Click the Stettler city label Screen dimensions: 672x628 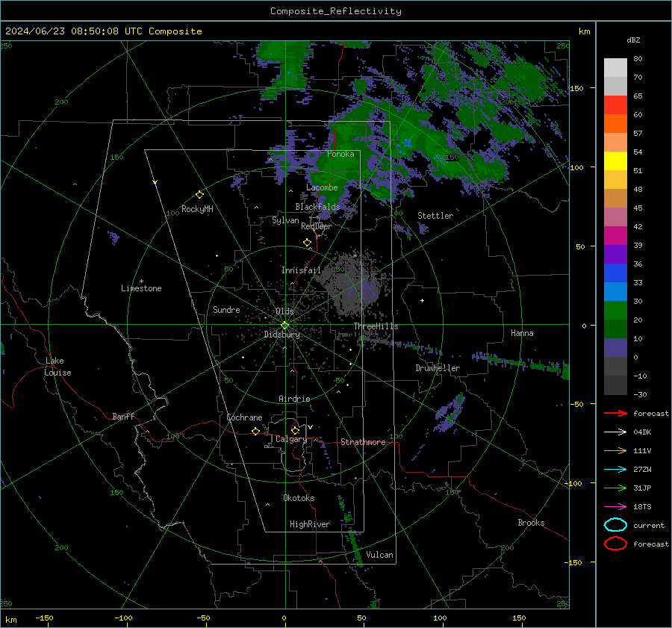click(x=435, y=216)
